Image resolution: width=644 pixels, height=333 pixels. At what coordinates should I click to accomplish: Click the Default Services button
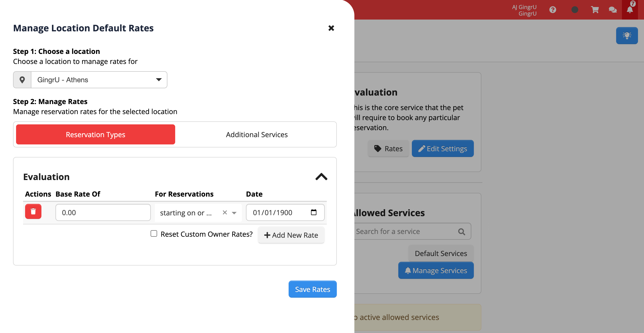[x=441, y=253]
